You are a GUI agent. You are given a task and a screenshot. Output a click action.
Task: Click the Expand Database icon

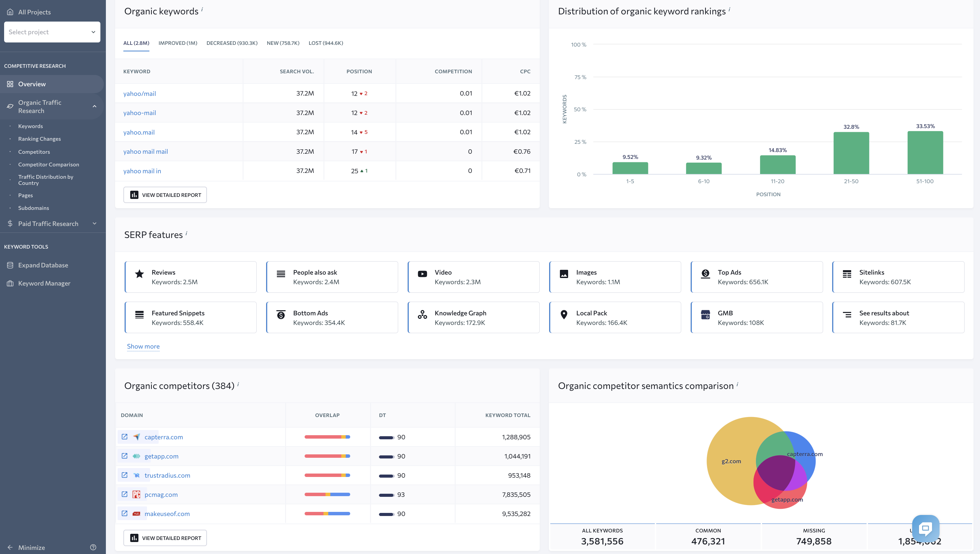tap(10, 265)
